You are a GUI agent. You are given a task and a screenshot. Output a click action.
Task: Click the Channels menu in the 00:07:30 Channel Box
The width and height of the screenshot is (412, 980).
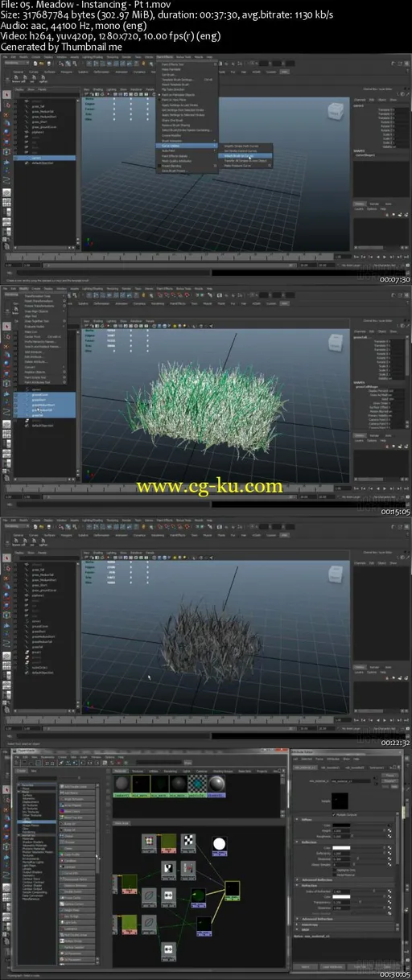point(359,100)
